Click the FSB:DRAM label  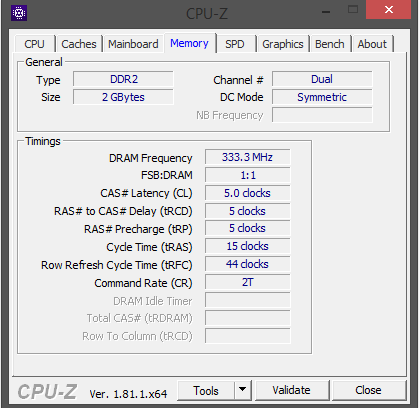click(x=167, y=175)
